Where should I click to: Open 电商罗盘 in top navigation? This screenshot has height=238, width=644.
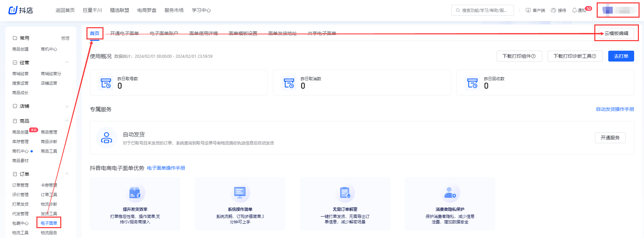pyautogui.click(x=147, y=10)
